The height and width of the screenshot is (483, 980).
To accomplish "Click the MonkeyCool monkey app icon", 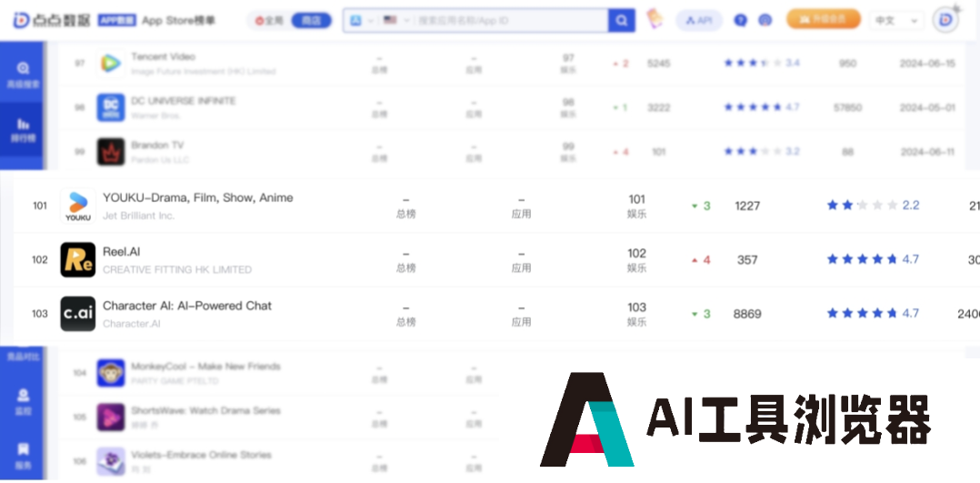I will pyautogui.click(x=111, y=373).
